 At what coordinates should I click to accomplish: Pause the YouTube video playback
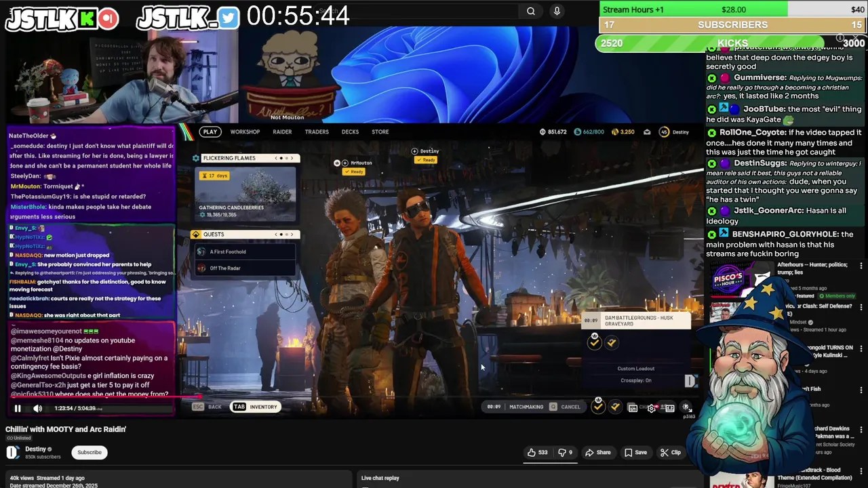[x=18, y=408]
